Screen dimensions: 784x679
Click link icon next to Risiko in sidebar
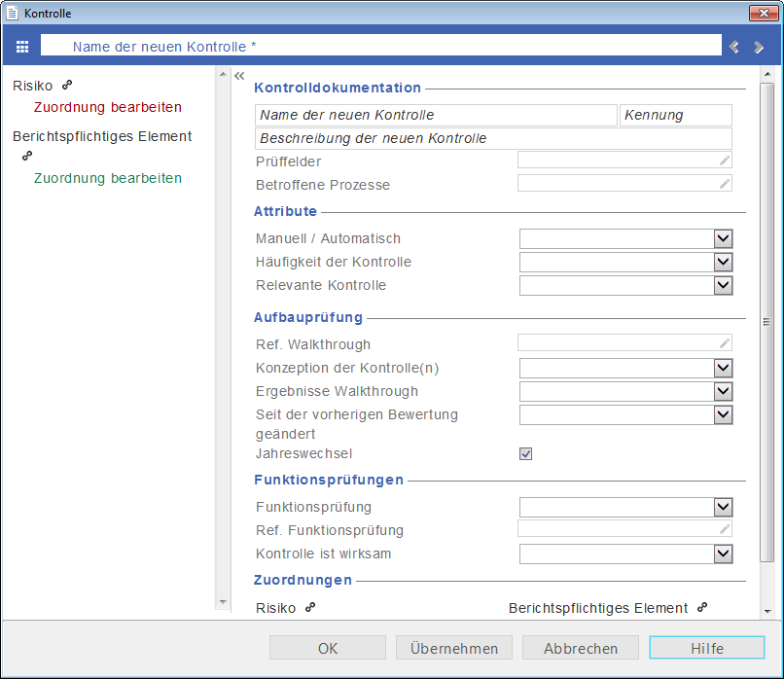tap(67, 86)
